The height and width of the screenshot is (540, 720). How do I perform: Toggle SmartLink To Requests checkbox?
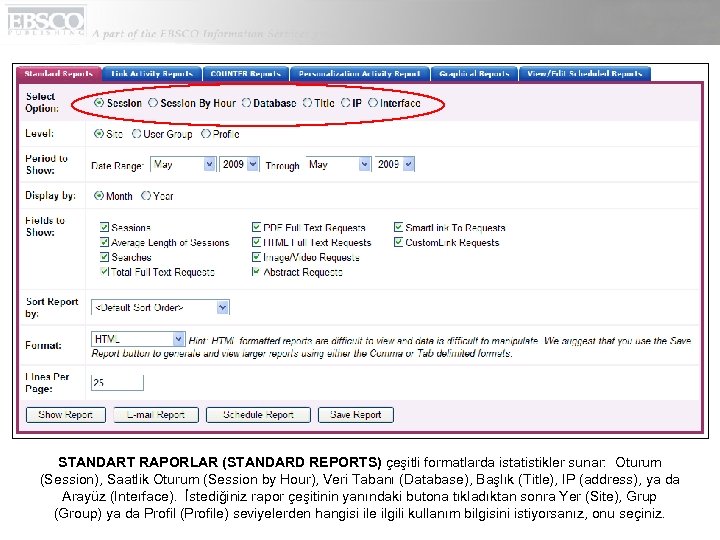(398, 227)
